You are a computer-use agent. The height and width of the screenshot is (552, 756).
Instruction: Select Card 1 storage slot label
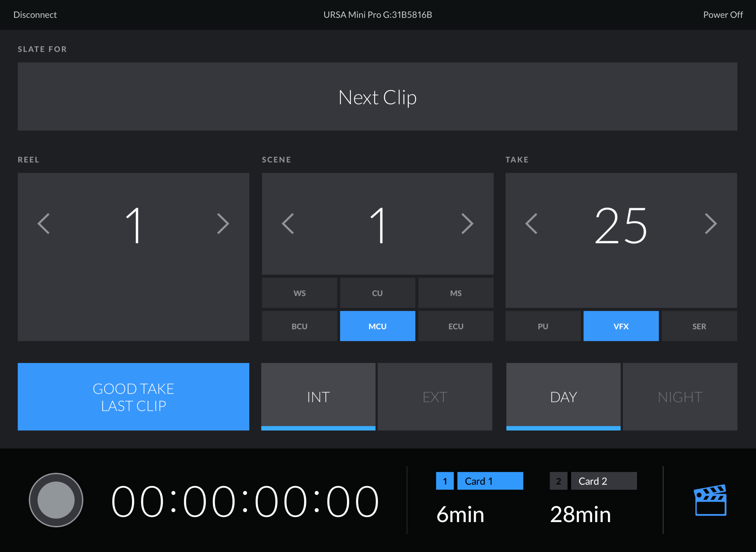click(490, 481)
